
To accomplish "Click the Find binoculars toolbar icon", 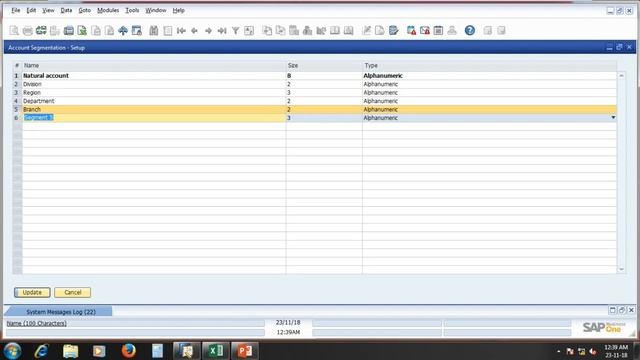I will (153, 31).
